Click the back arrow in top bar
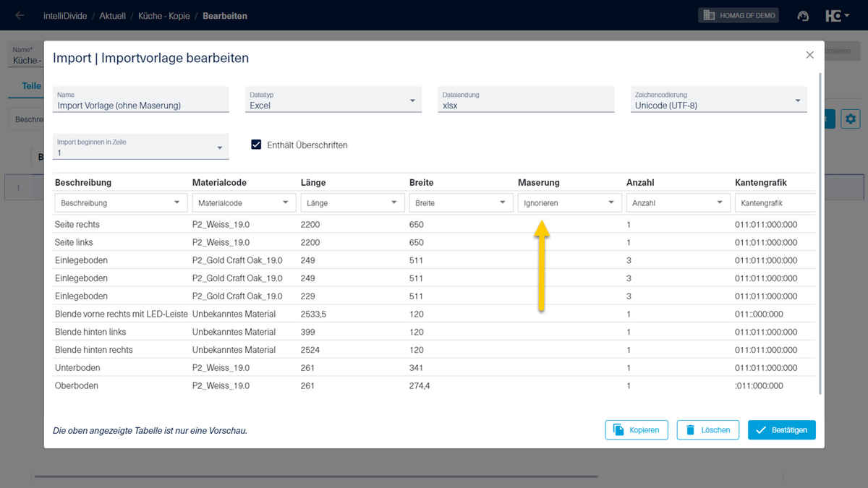This screenshot has height=488, width=868. click(x=20, y=15)
